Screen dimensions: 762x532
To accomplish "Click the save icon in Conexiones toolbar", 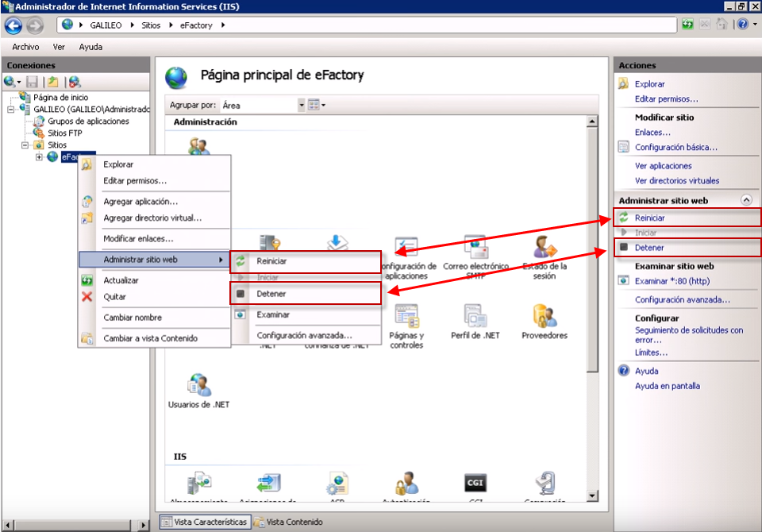I will click(32, 82).
